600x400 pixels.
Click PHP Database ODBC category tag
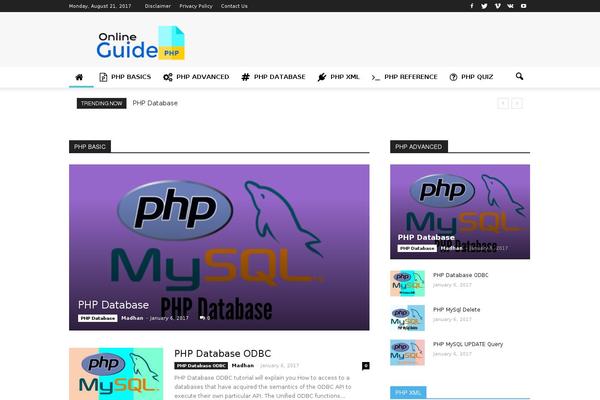[x=201, y=366]
